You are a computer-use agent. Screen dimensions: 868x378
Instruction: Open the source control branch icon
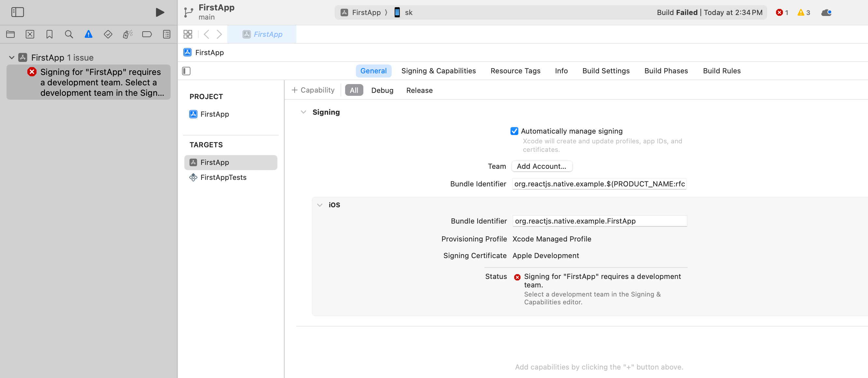coord(189,12)
